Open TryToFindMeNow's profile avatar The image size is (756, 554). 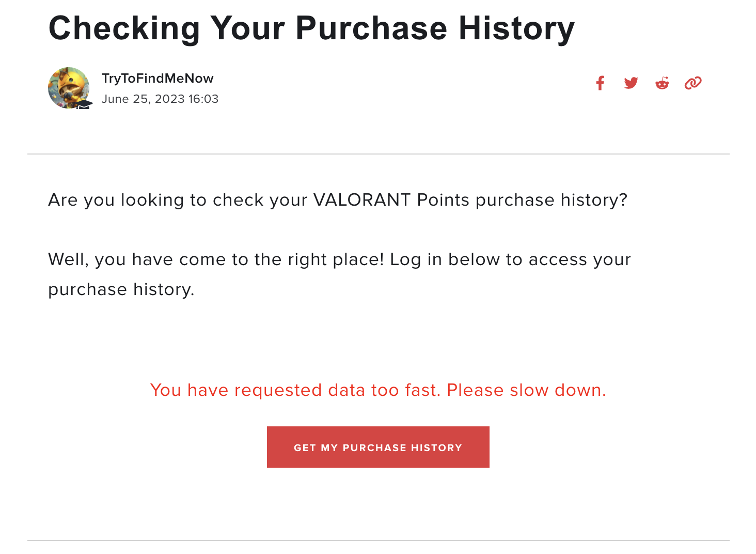pos(68,87)
